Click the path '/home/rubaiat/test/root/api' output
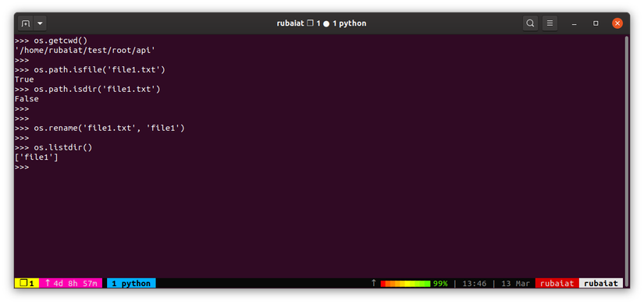644x304 pixels. click(85, 51)
